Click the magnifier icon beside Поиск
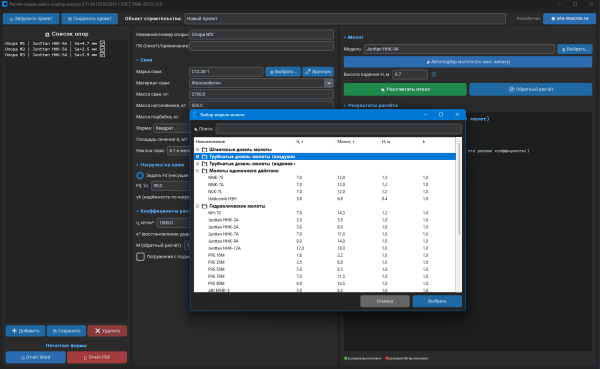The width and height of the screenshot is (600, 369). point(196,129)
